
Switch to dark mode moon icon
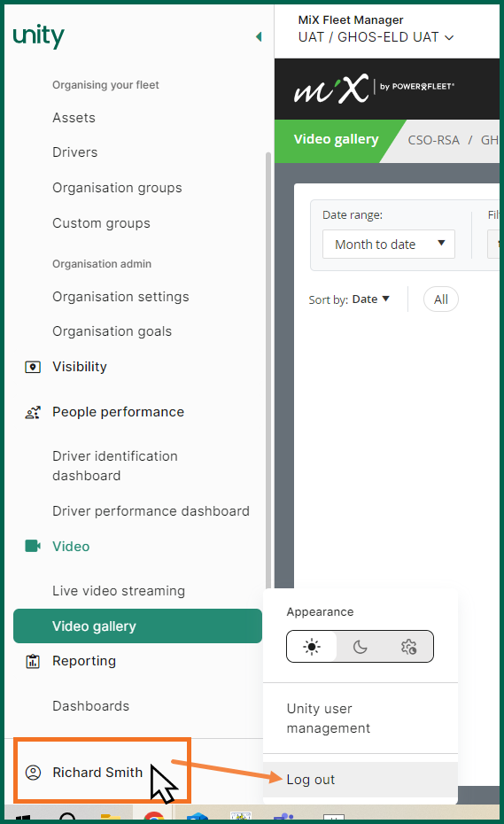[x=360, y=647]
